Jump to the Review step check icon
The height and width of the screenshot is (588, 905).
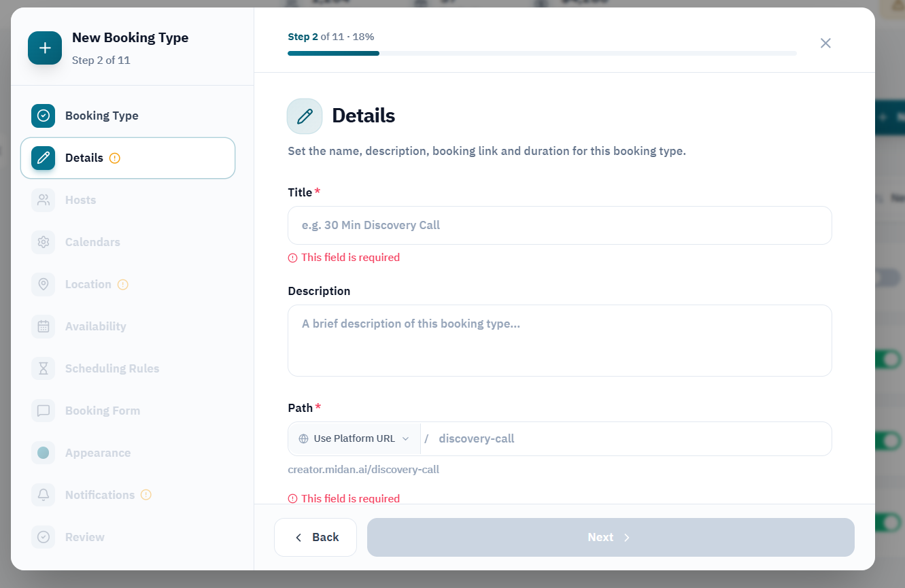tap(44, 537)
